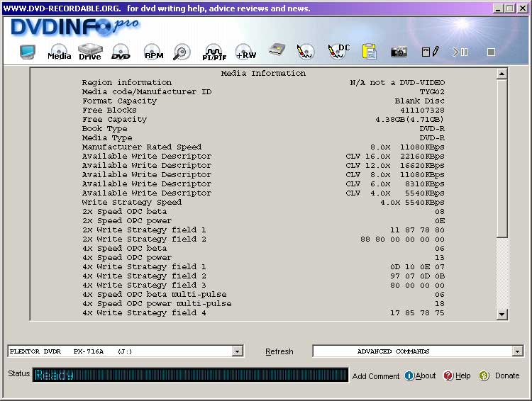Click the 'Book Type' row label
This screenshot has width=532, height=401.
coord(104,129)
